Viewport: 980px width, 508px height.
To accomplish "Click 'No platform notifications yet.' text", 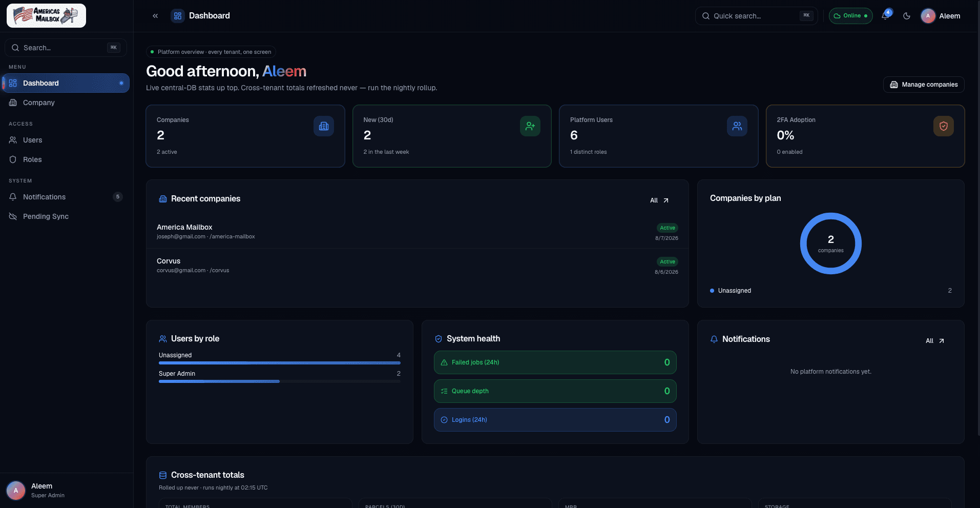I will [x=831, y=372].
